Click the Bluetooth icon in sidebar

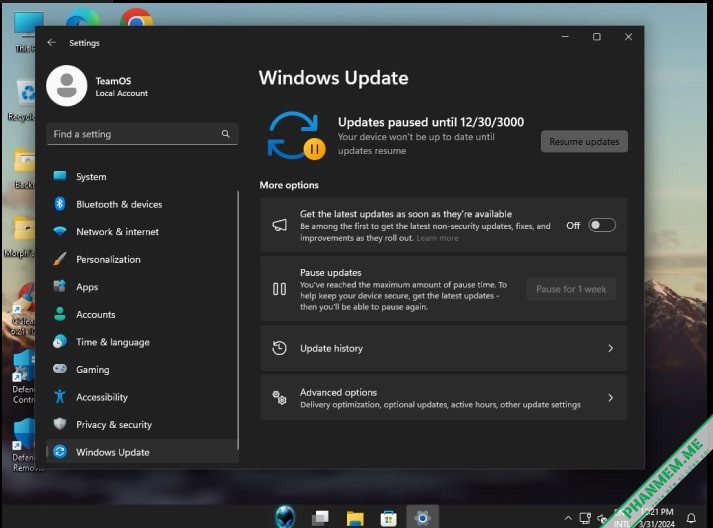pos(60,204)
